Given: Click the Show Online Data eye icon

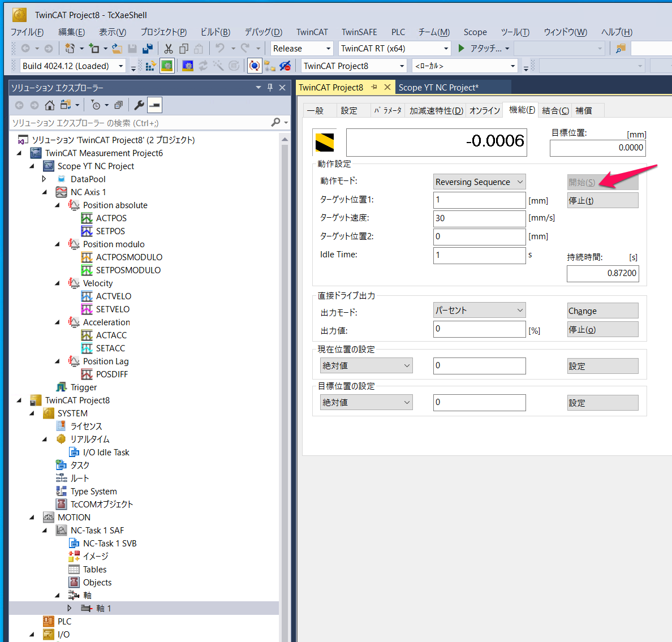Looking at the screenshot, I should point(285,66).
